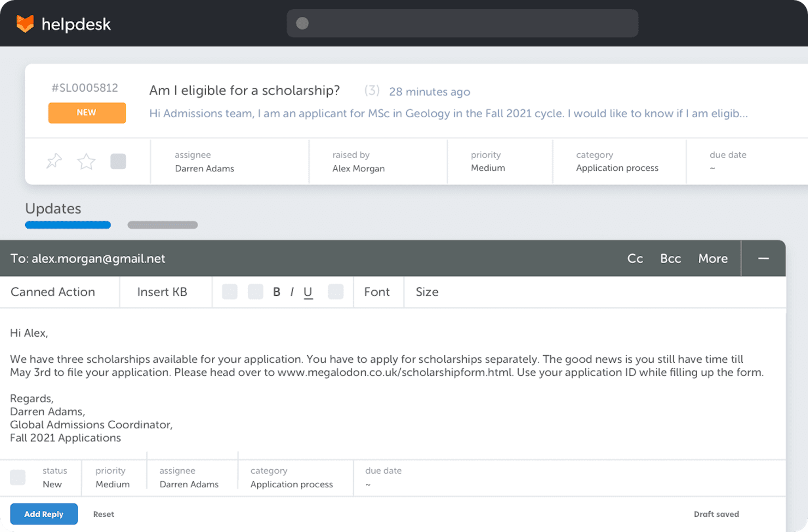Click the helpdesk fox logo
Image resolution: width=808 pixels, height=532 pixels.
[x=25, y=23]
